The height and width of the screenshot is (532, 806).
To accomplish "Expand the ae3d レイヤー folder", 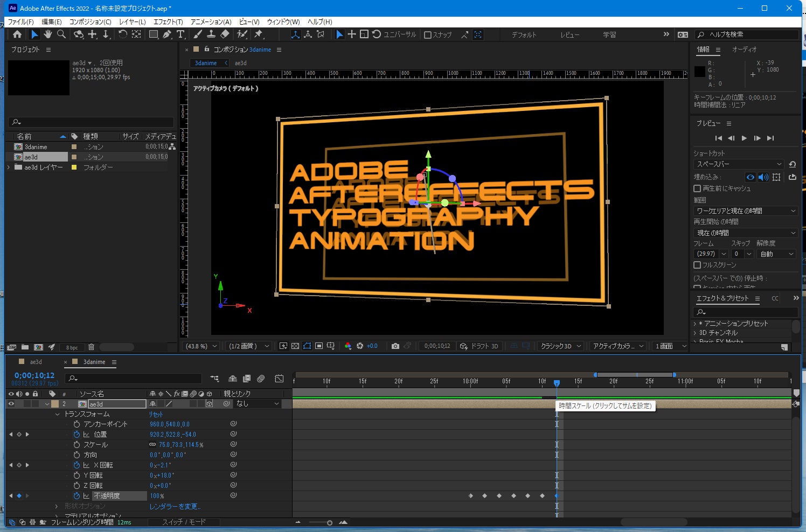I will pyautogui.click(x=9, y=167).
